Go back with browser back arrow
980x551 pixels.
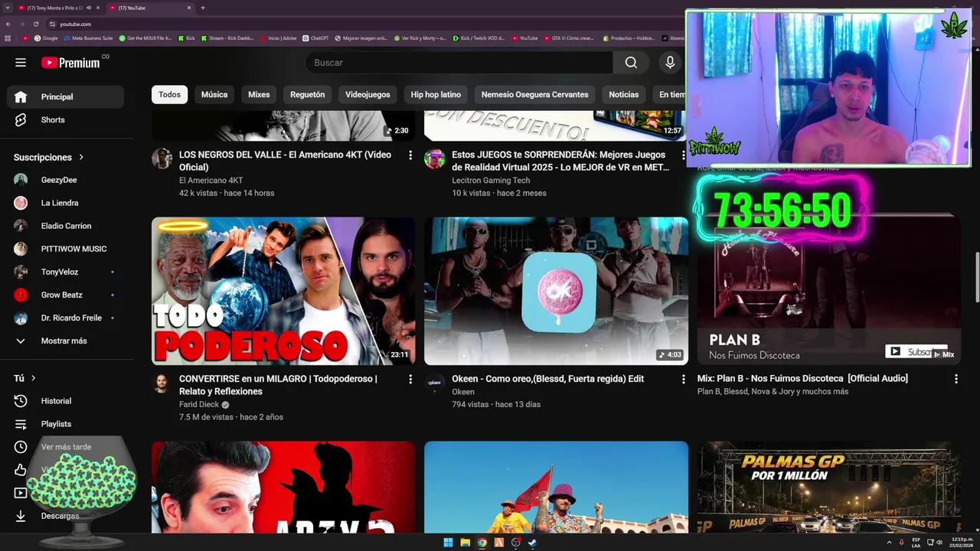point(8,24)
